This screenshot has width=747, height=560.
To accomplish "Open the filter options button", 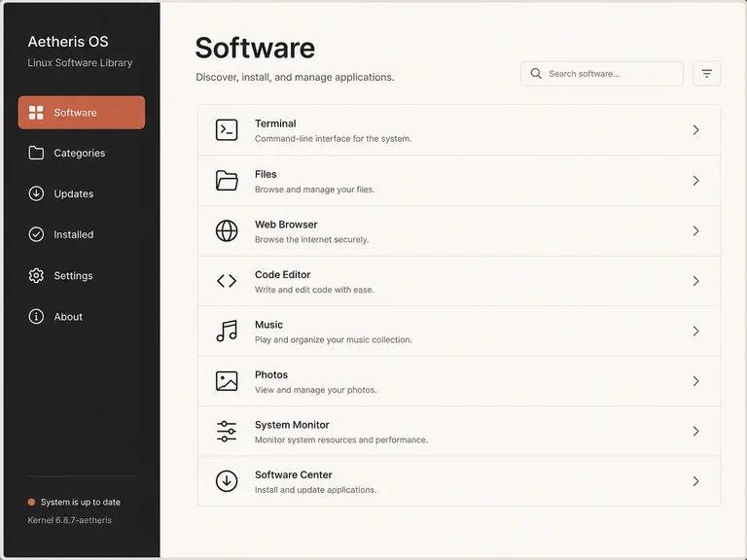I will pos(706,74).
